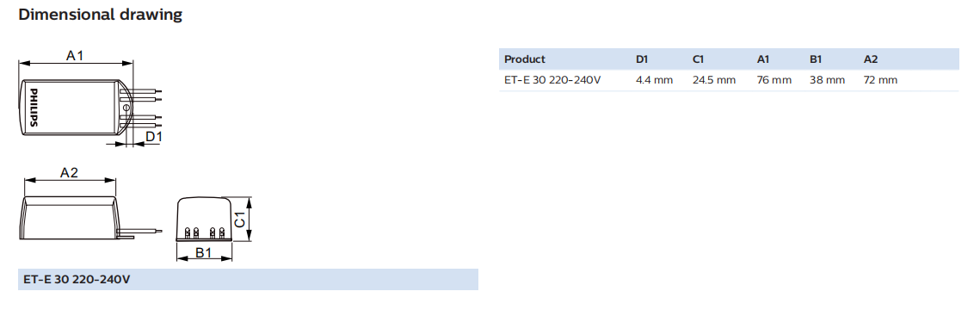The width and height of the screenshot is (980, 310).
Task: Click the C1 column header in table
Action: [x=699, y=59]
